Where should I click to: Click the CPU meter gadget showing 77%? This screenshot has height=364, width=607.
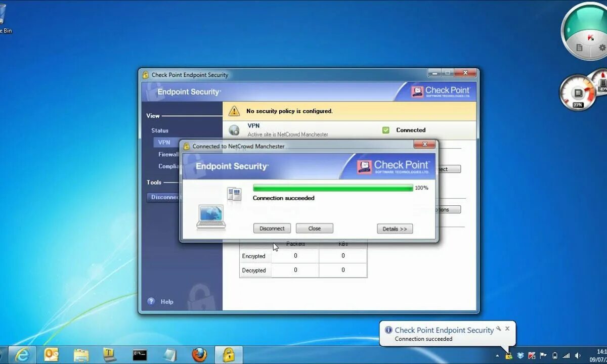tap(578, 93)
